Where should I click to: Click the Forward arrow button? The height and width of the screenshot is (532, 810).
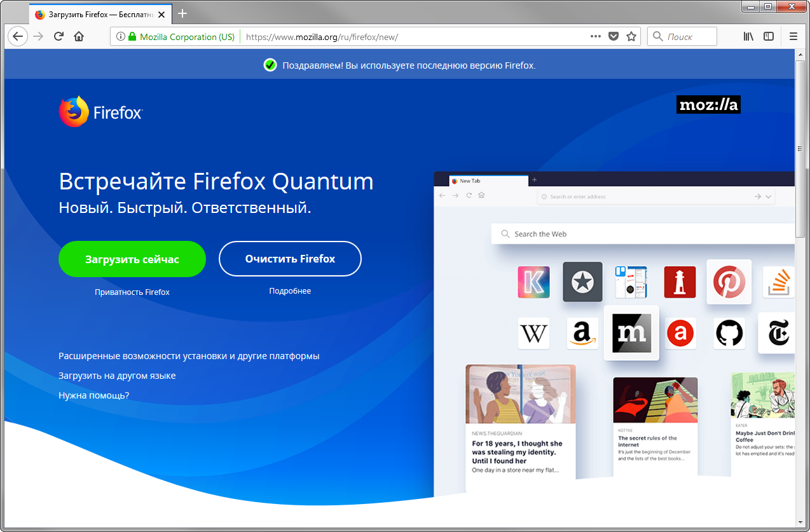coord(39,36)
